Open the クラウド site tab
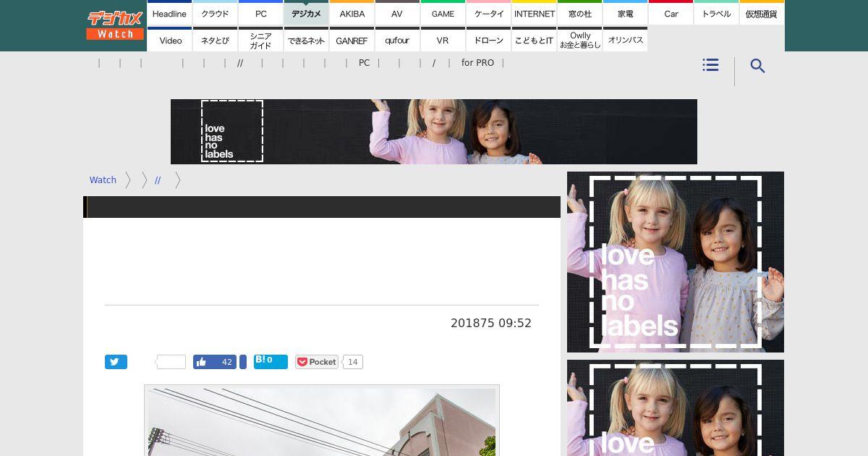 (215, 13)
